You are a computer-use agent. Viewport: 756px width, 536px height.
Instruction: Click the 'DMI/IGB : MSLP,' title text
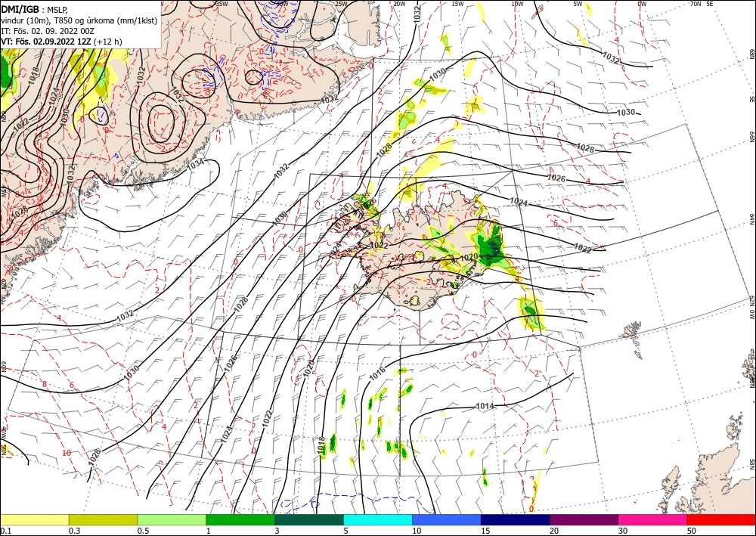tap(33, 9)
